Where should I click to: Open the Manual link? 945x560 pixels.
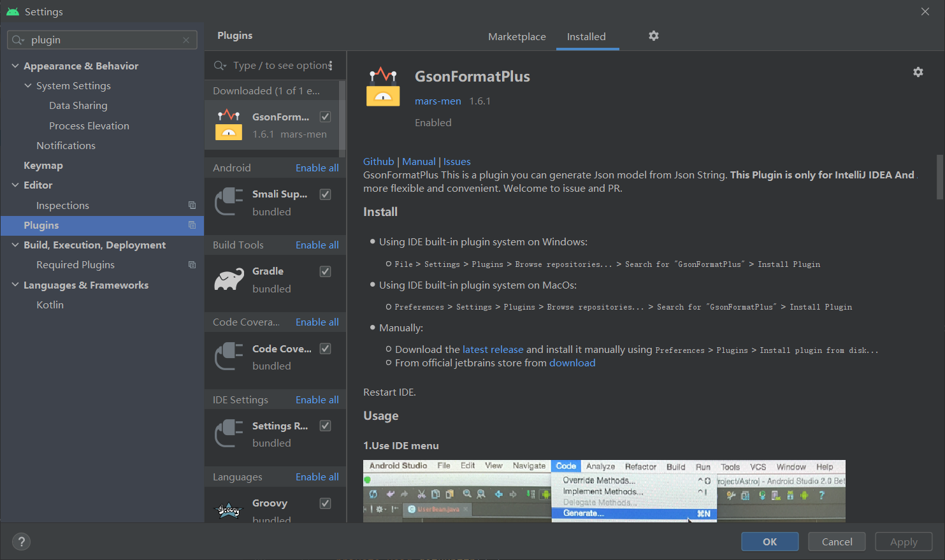pyautogui.click(x=419, y=161)
